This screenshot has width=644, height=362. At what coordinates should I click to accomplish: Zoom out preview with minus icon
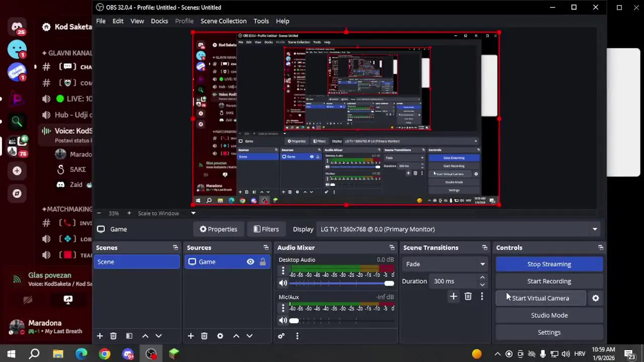click(99, 213)
